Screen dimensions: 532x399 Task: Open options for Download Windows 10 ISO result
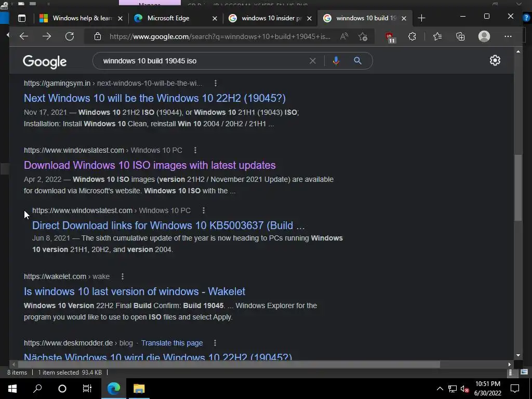(195, 150)
